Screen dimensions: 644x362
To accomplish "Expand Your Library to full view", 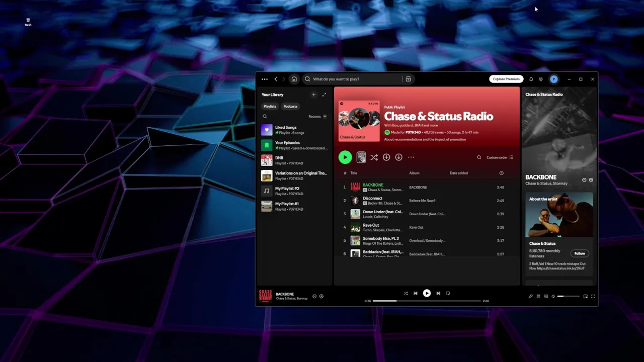I will pyautogui.click(x=324, y=95).
